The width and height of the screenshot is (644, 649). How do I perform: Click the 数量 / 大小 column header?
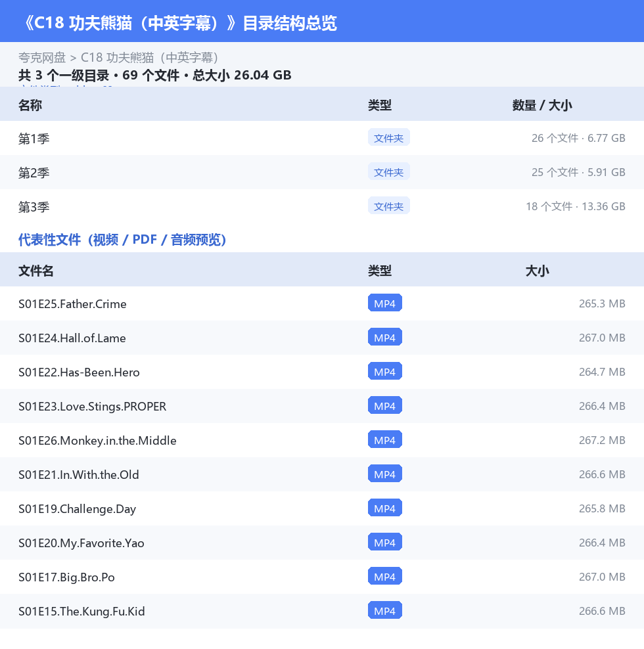tap(541, 105)
